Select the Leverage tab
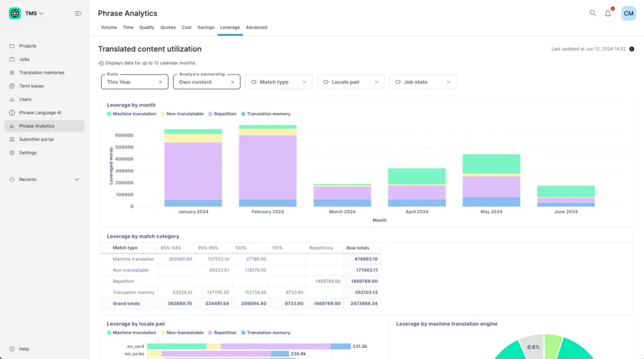The width and height of the screenshot is (644, 359). click(x=230, y=28)
